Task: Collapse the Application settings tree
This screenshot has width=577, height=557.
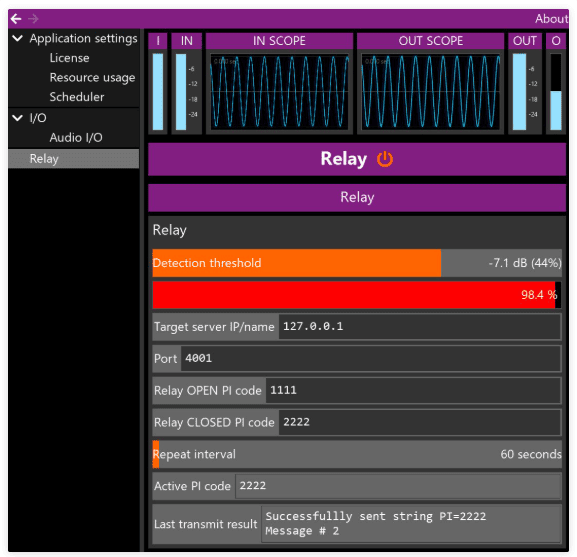Action: pos(18,38)
